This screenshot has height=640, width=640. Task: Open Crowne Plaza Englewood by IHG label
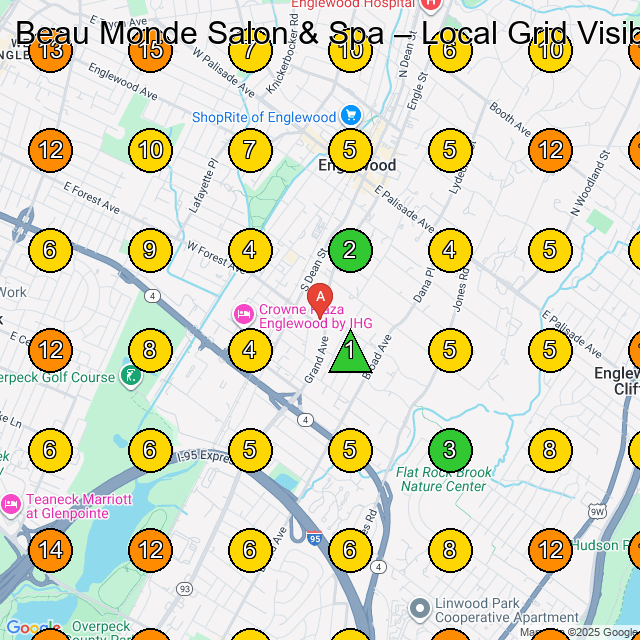(x=316, y=316)
